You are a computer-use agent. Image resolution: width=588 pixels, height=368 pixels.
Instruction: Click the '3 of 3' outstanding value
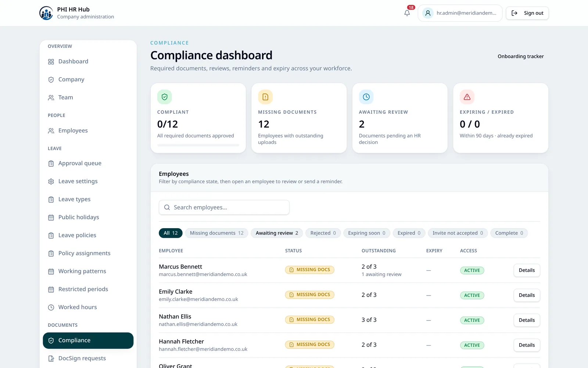point(369,320)
